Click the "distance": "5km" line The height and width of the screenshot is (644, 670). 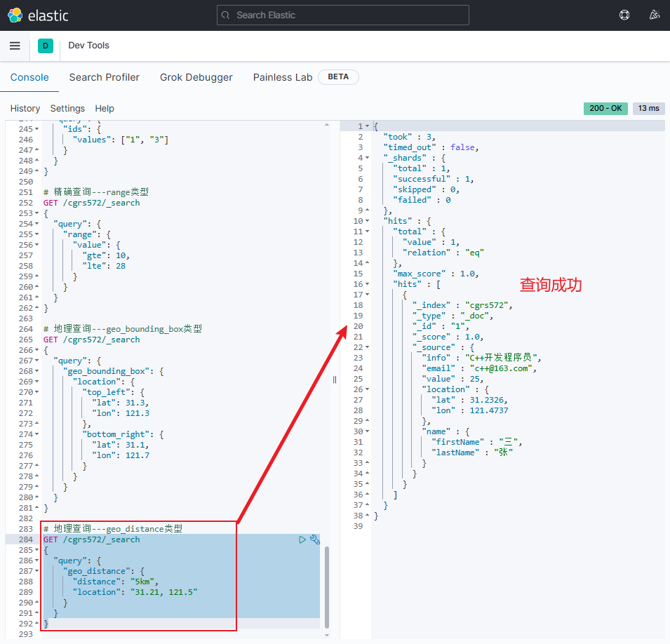[x=115, y=582]
